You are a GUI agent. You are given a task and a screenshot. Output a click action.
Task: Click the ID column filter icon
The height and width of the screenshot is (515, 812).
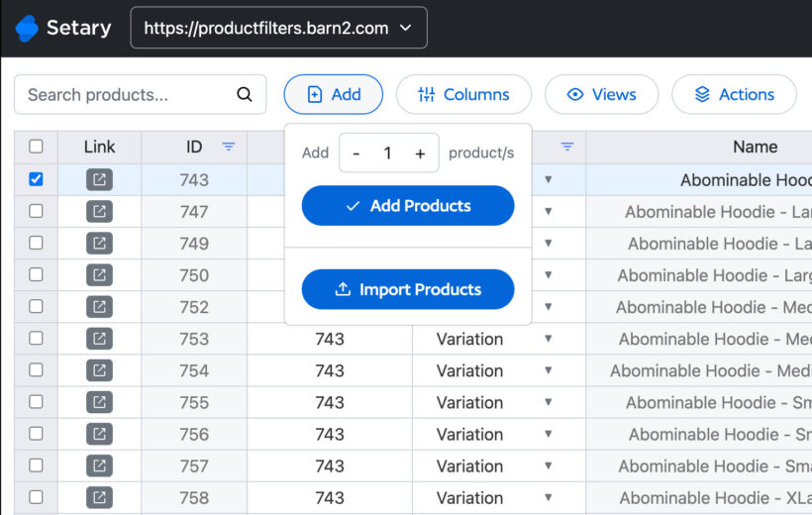(229, 147)
